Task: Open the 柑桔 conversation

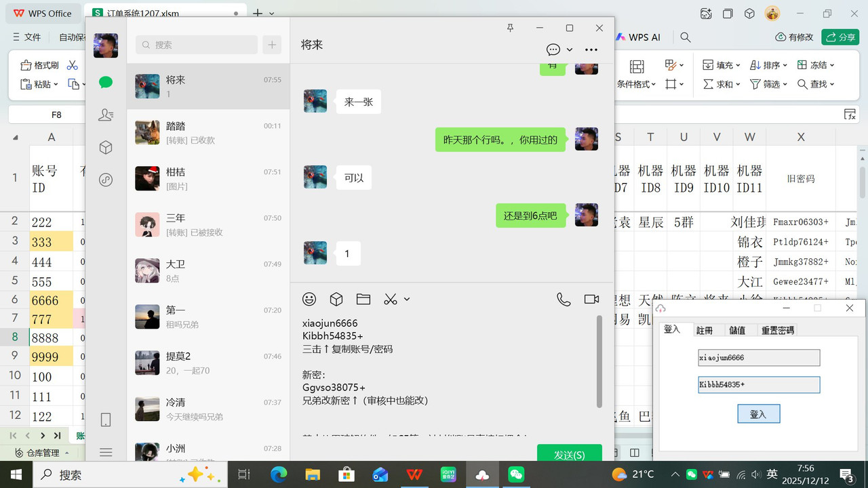Action: pos(208,178)
